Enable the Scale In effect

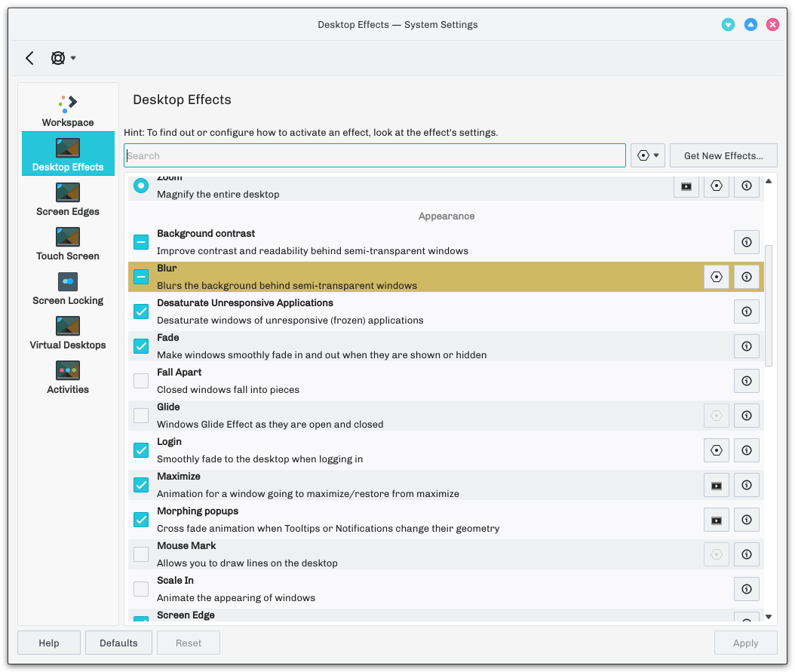141,589
